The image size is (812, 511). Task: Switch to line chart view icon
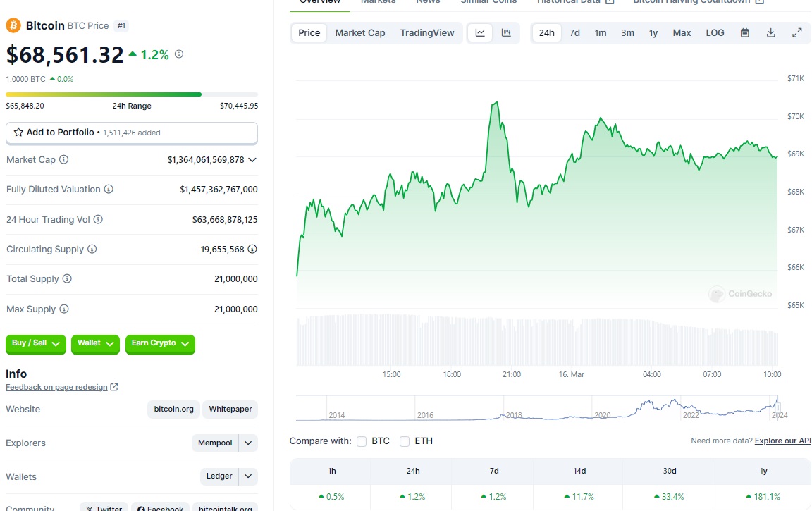pos(480,32)
